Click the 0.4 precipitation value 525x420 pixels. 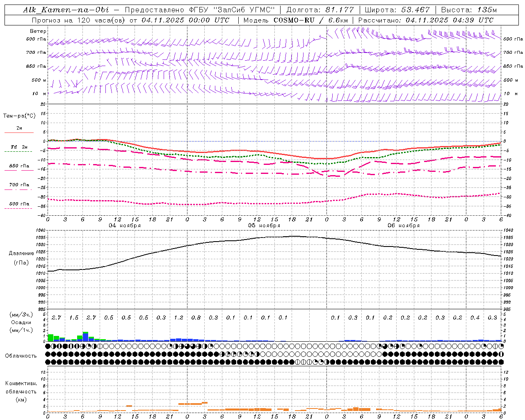pyautogui.click(x=475, y=318)
